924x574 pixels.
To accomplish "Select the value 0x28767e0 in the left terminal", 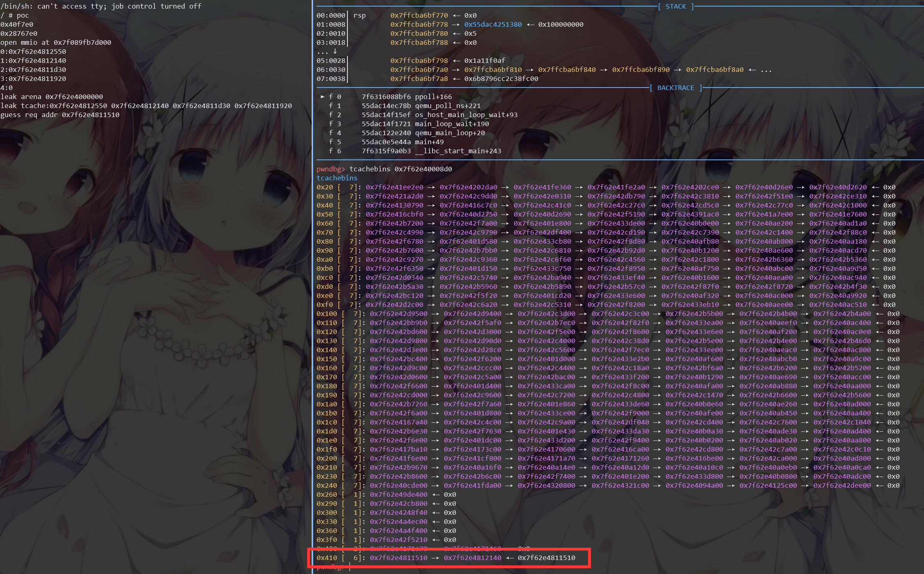I will point(19,33).
